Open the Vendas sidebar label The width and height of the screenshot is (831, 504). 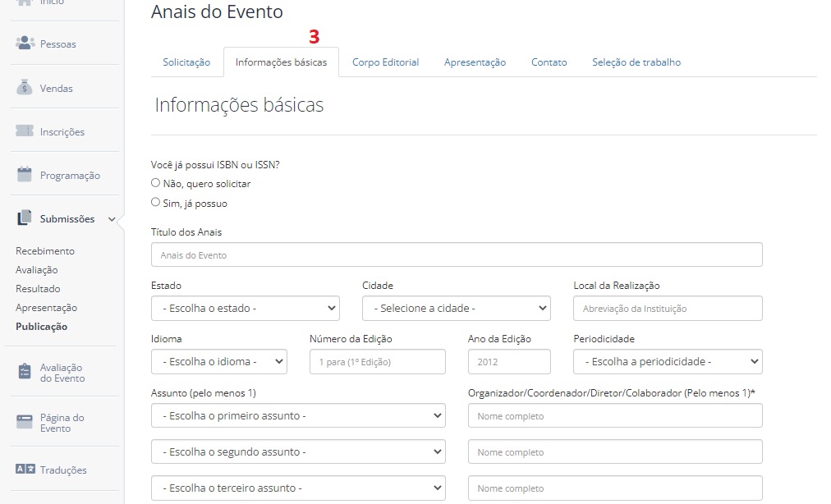tap(56, 89)
